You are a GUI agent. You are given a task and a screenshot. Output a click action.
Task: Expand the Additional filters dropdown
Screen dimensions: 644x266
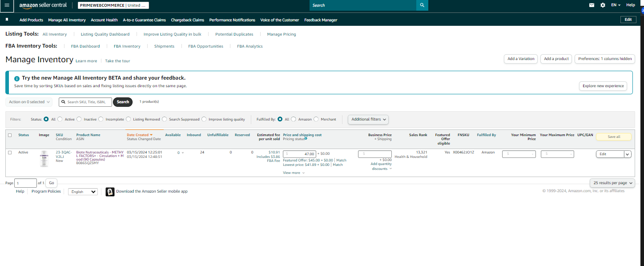(368, 119)
